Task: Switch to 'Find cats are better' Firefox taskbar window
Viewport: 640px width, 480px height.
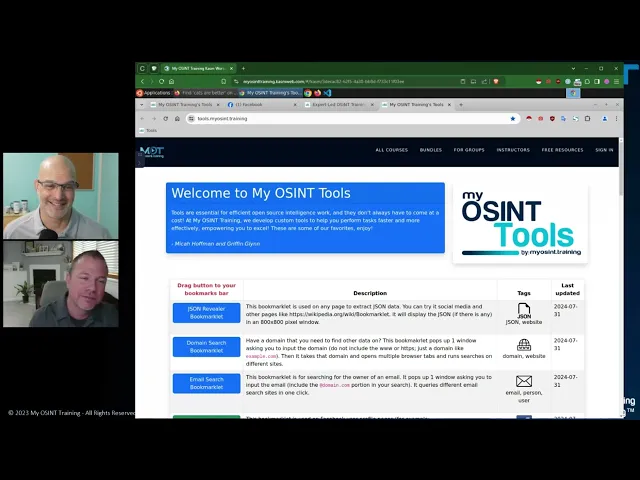Action: pyautogui.click(x=206, y=93)
